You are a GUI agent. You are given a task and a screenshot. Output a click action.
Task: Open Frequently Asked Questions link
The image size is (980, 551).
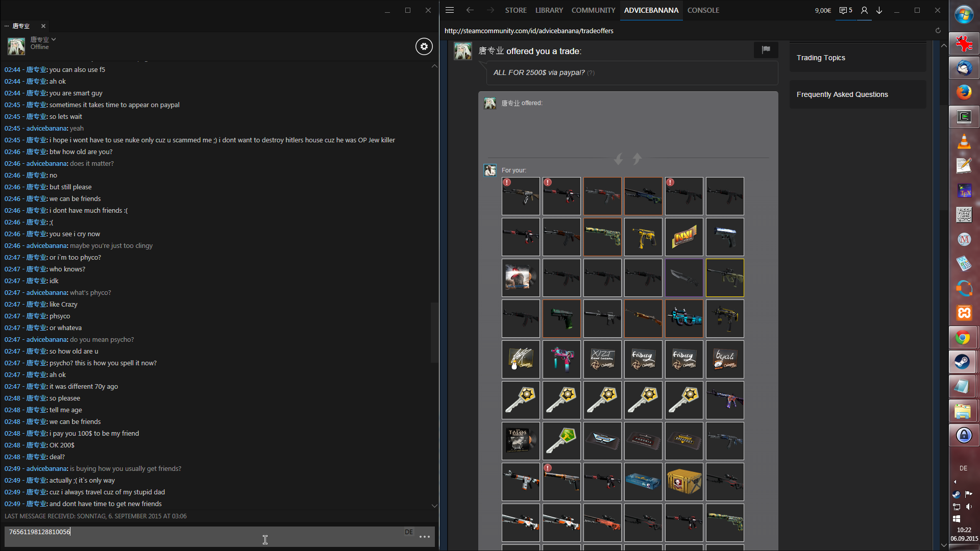point(842,94)
